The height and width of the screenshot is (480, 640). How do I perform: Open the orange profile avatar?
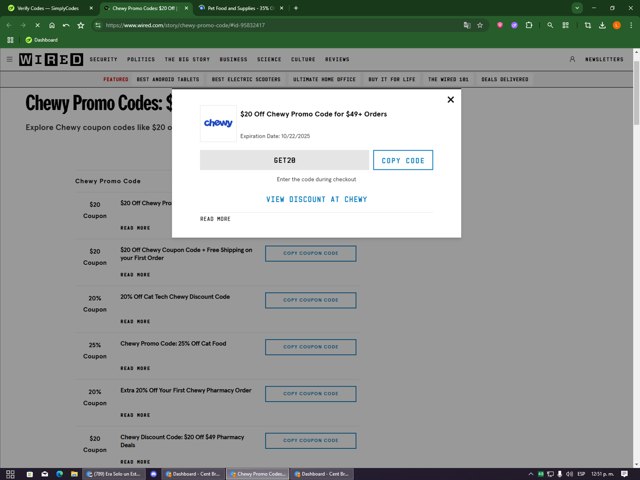click(x=617, y=25)
